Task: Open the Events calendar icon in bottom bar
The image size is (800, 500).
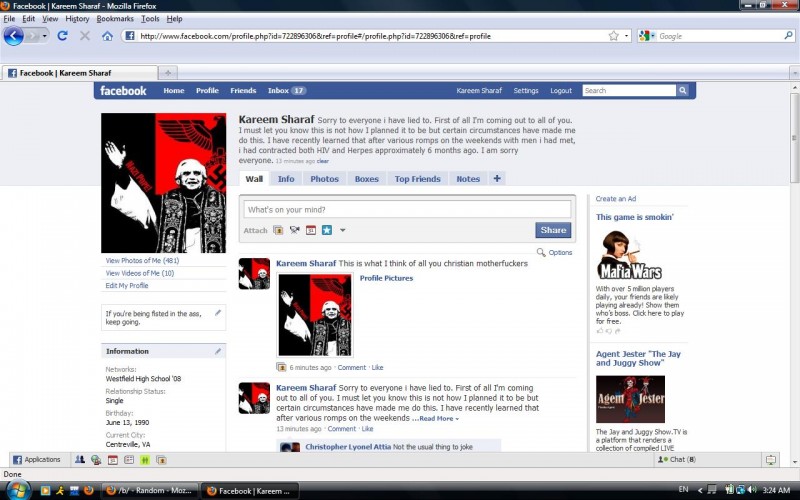Action: tap(112, 460)
